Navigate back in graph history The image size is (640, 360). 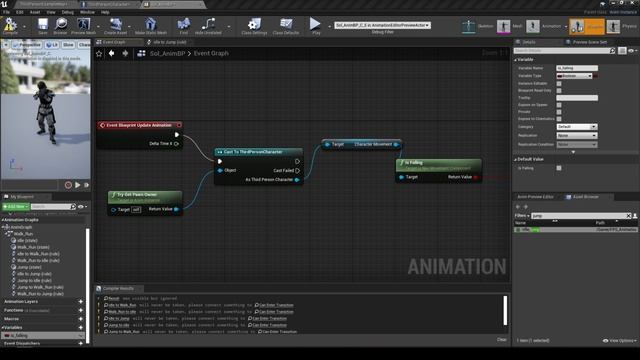point(111,53)
